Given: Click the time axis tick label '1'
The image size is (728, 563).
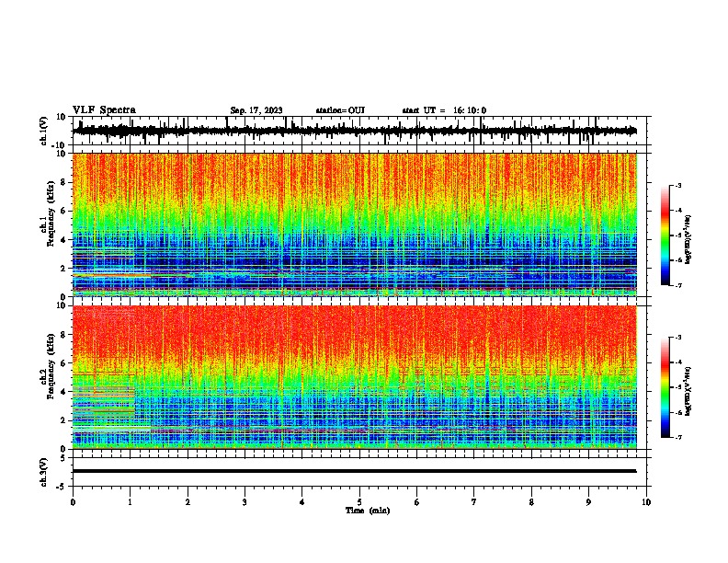Looking at the screenshot, I should pos(130,502).
